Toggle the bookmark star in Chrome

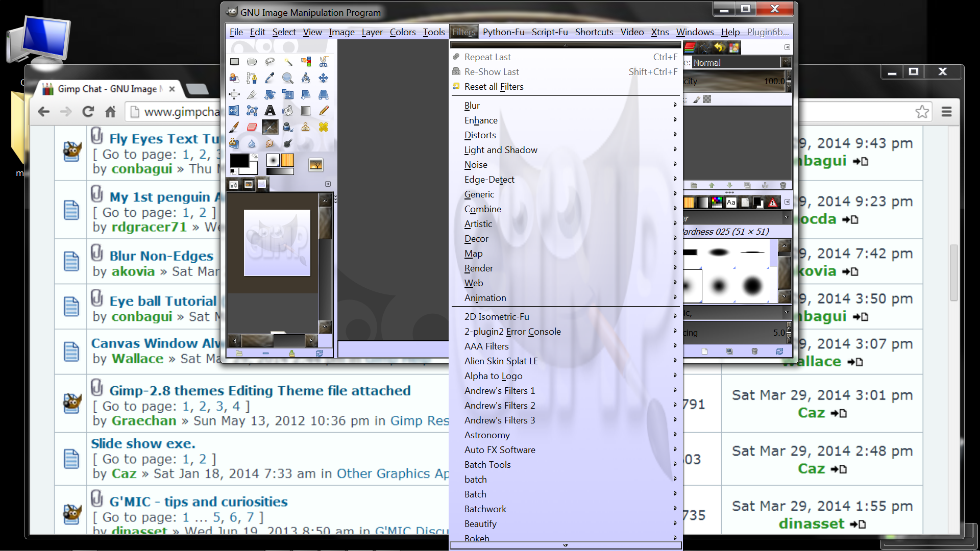pyautogui.click(x=922, y=112)
